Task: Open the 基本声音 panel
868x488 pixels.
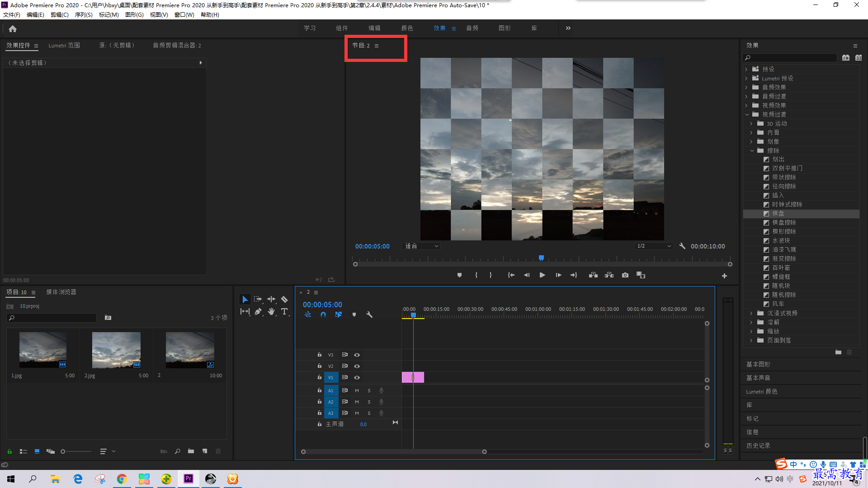Action: click(758, 378)
